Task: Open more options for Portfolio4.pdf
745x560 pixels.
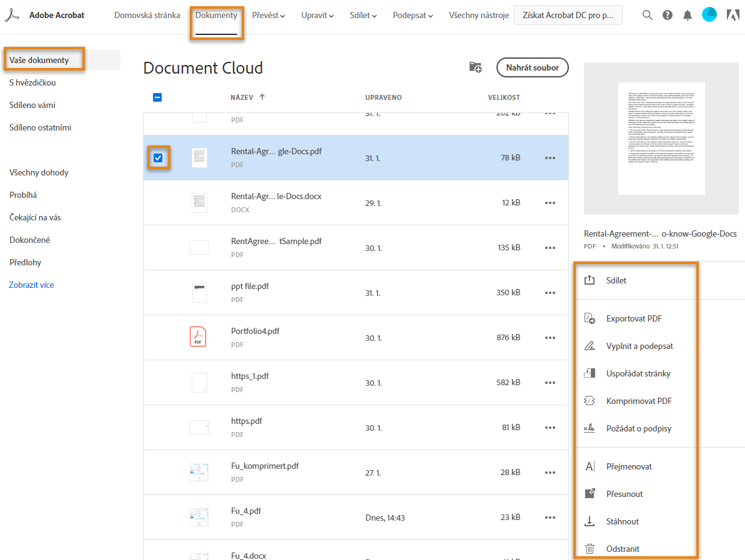Action: click(550, 338)
